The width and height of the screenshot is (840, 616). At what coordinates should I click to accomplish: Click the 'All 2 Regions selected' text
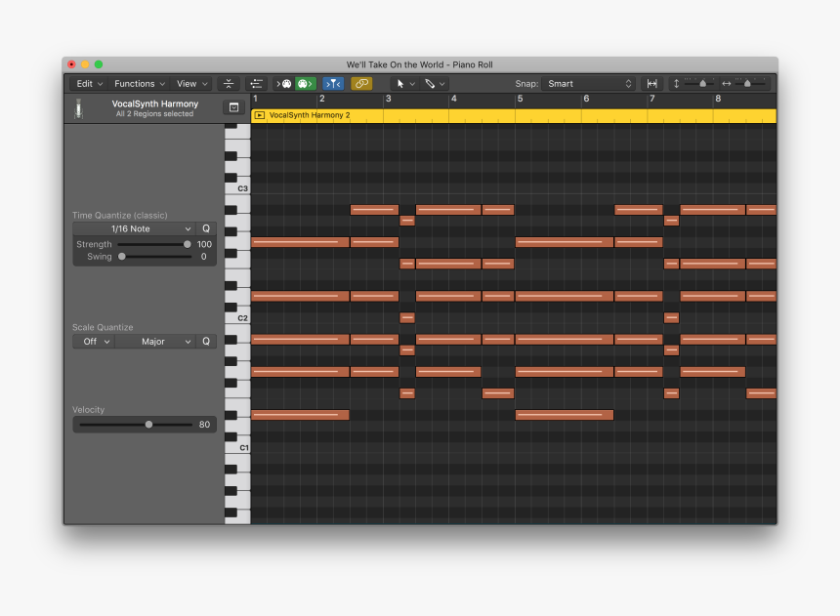155,114
